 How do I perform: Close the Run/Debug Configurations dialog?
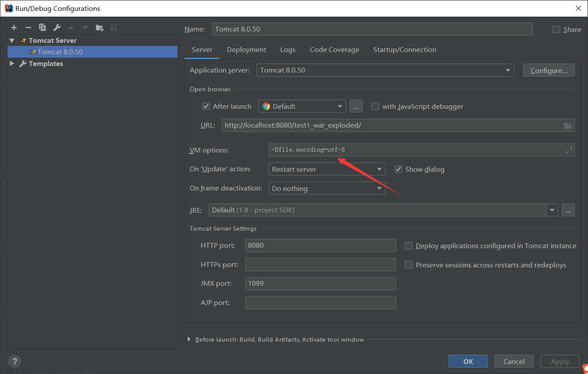[x=578, y=8]
